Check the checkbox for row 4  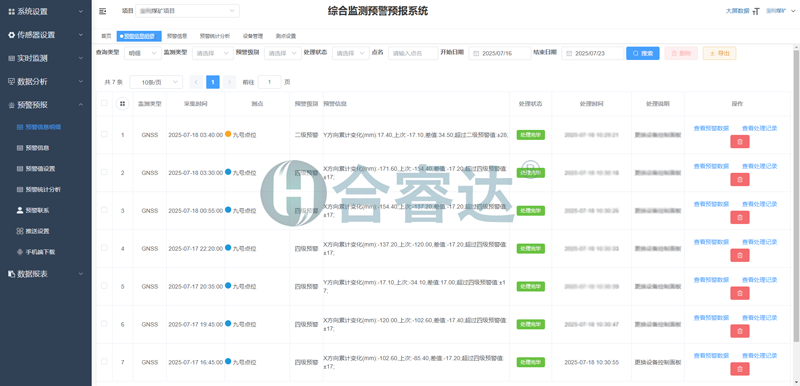[104, 248]
